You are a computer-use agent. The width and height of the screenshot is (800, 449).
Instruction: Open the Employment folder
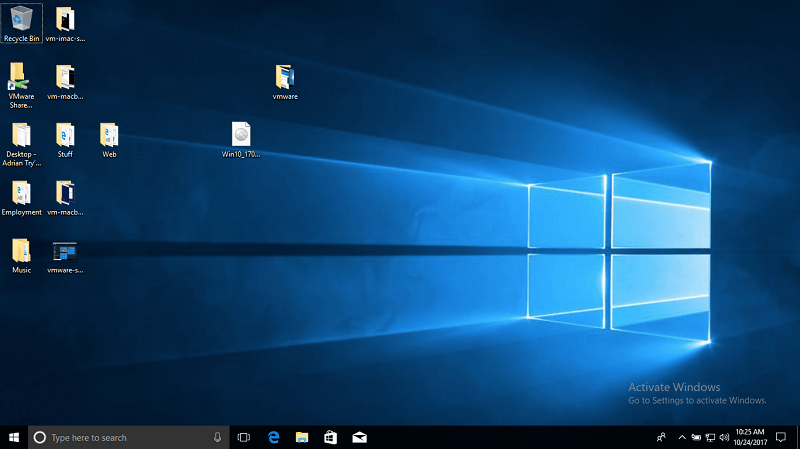click(x=21, y=198)
